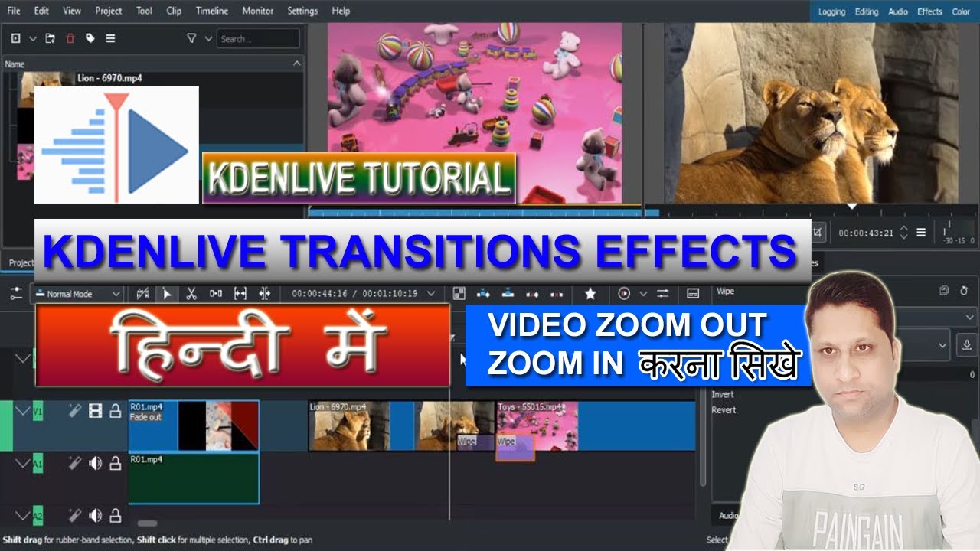Click the A2 track effects wand icon
980x551 pixels.
75,515
